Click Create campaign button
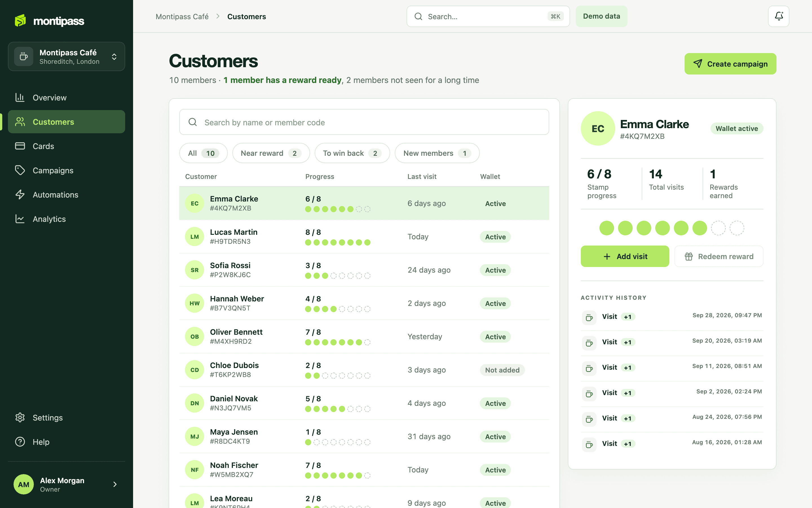 tap(730, 63)
